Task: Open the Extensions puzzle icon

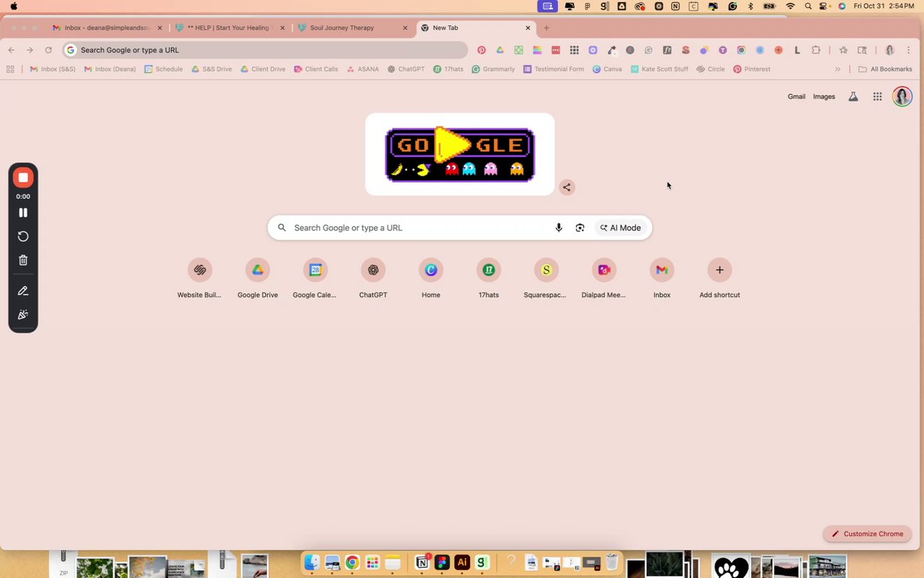Action: (816, 50)
